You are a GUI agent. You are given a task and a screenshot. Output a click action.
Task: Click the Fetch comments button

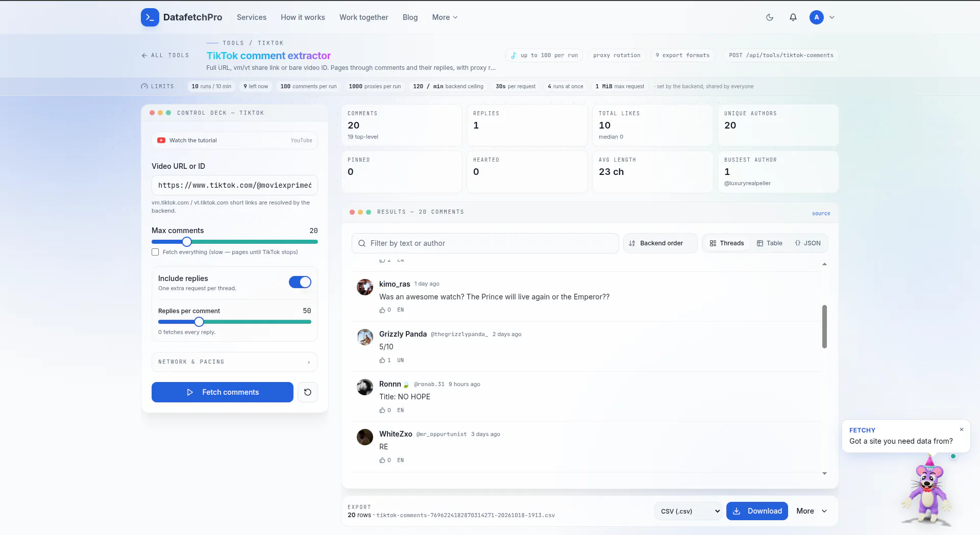coord(223,392)
